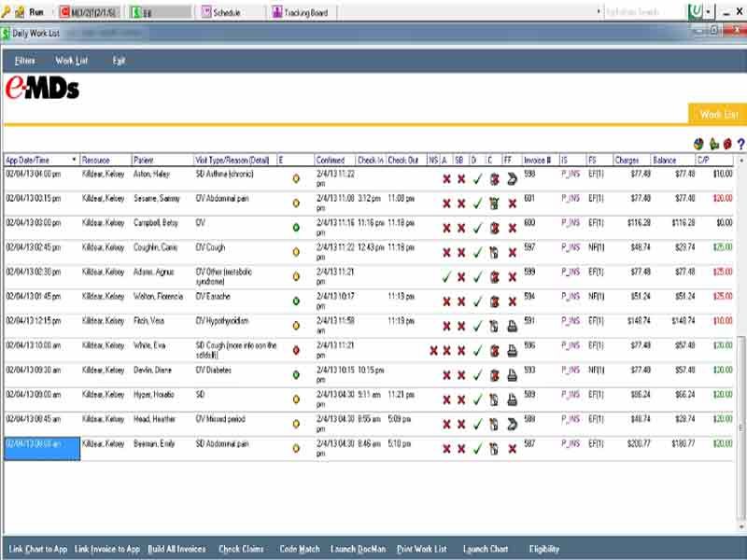Click fee form arrow icon in Aston, Haley row
This screenshot has height=560, width=747.
pos(512,179)
